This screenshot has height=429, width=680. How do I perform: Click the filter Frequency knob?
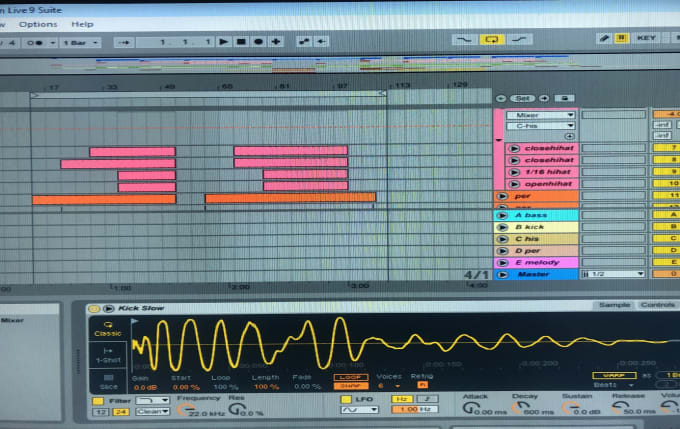tap(187, 409)
